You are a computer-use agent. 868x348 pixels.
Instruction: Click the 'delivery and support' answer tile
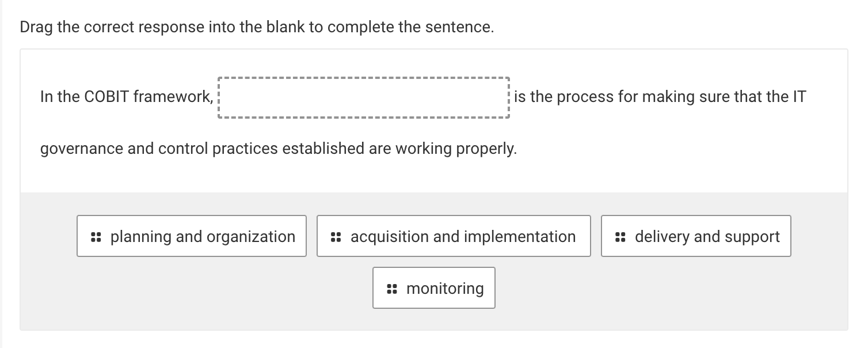click(696, 236)
